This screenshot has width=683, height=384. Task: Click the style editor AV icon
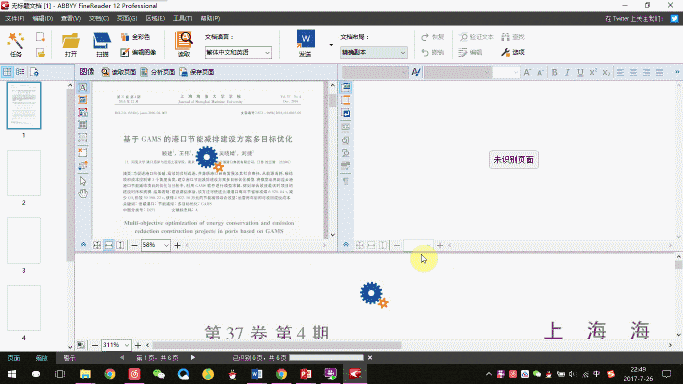416,72
